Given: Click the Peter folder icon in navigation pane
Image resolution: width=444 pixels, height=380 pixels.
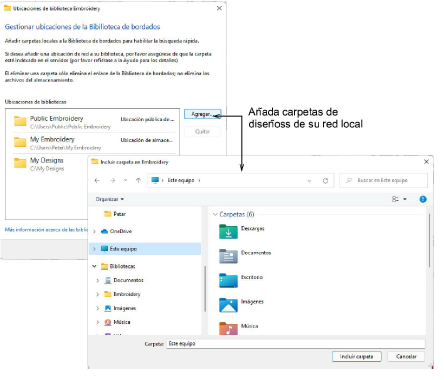Looking at the screenshot, I should [x=107, y=214].
